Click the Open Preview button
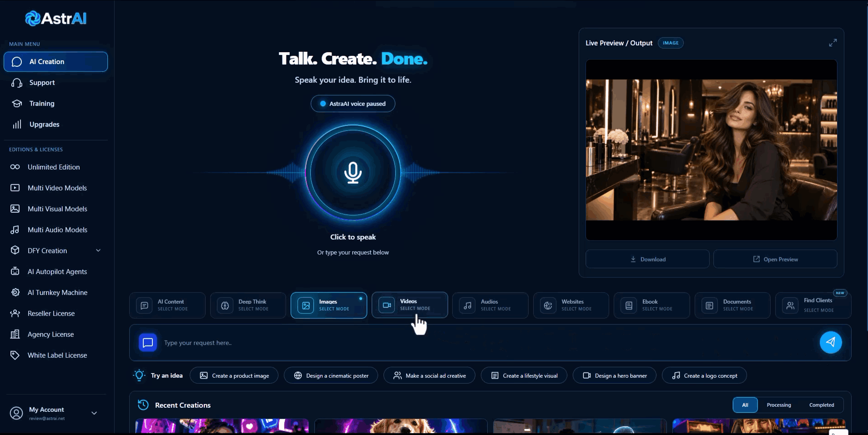This screenshot has height=435, width=868. 775,259
